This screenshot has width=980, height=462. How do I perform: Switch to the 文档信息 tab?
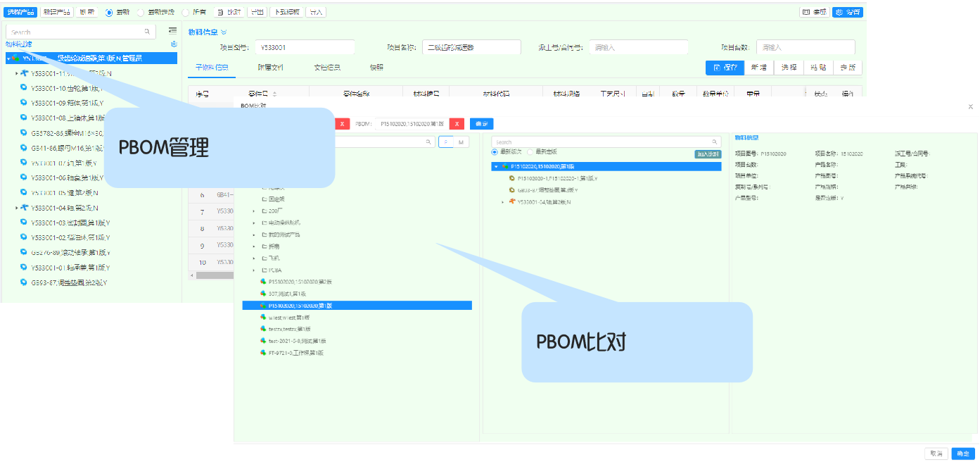click(x=327, y=68)
